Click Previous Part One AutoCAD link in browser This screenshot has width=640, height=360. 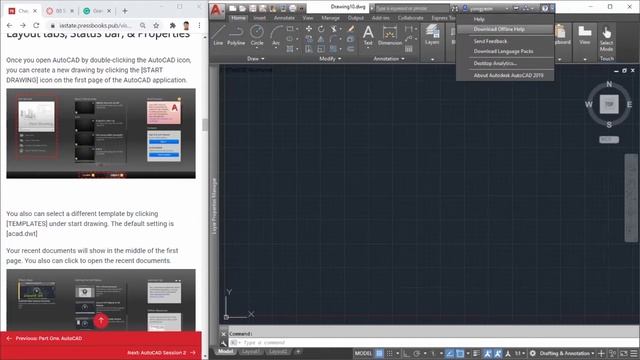point(44,338)
